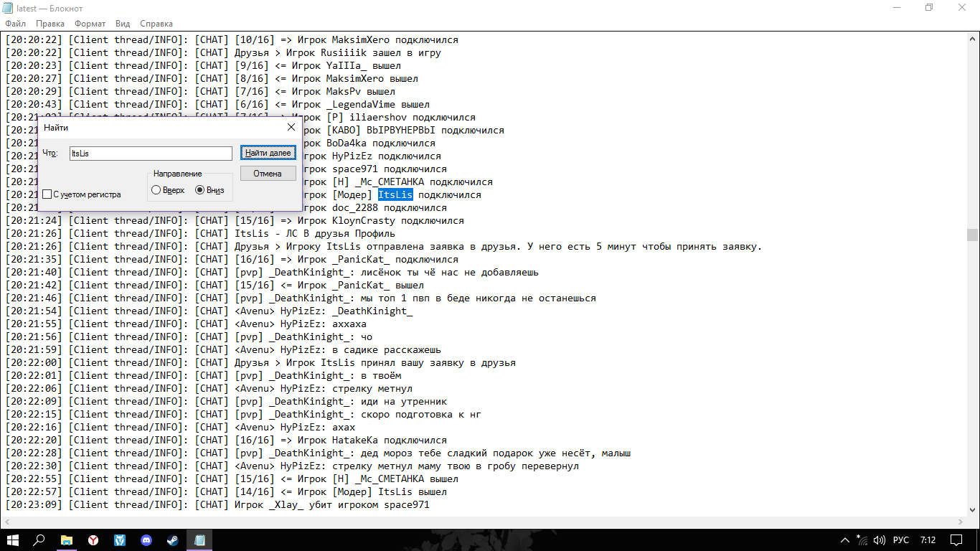Select the 'Вниз' direction radio button
The width and height of the screenshot is (980, 551).
(x=200, y=190)
